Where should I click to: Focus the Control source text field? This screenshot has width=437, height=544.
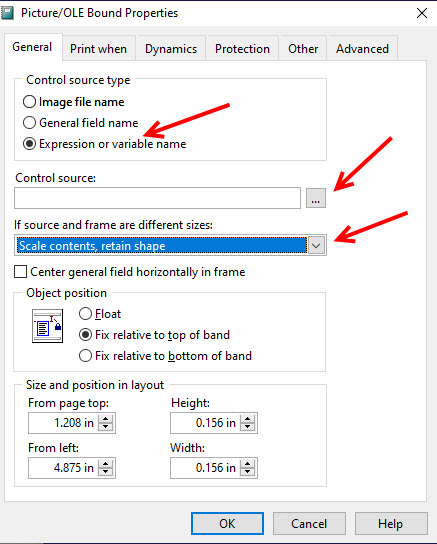click(157, 198)
